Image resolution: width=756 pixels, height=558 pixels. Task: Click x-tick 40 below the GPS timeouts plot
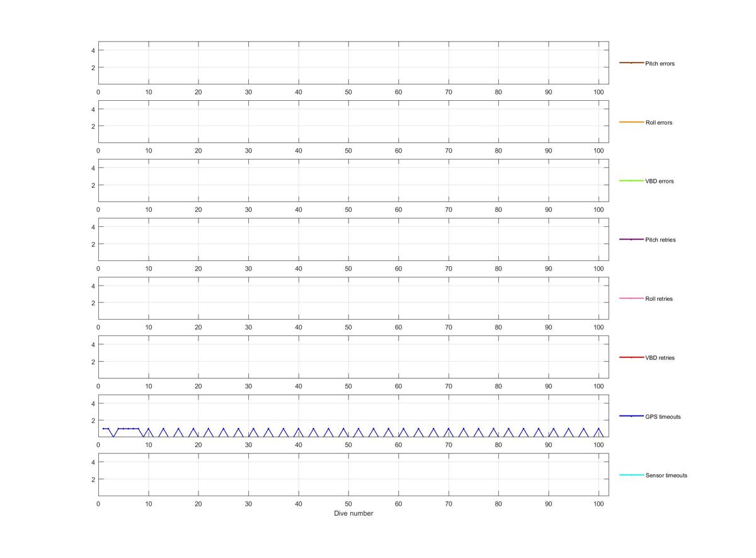pyautogui.click(x=299, y=445)
